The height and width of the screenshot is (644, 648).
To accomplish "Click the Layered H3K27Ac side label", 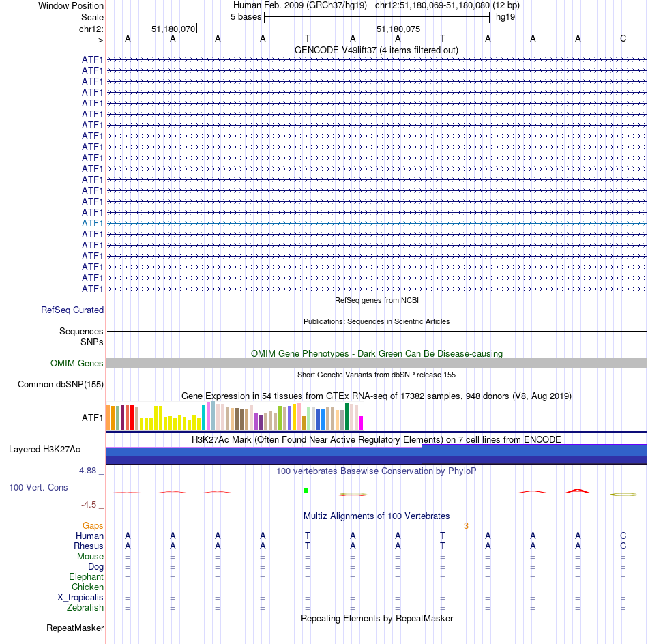I will pyautogui.click(x=44, y=450).
